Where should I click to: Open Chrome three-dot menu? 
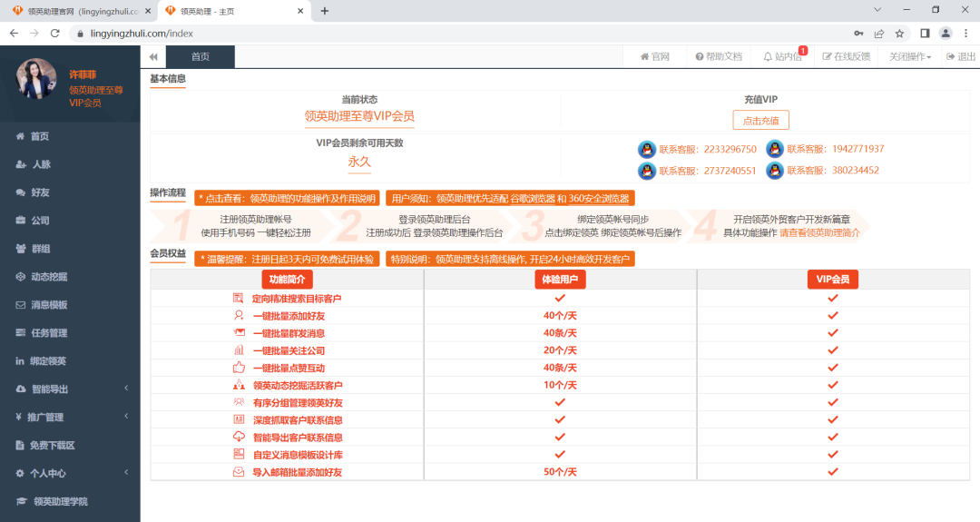[x=965, y=33]
